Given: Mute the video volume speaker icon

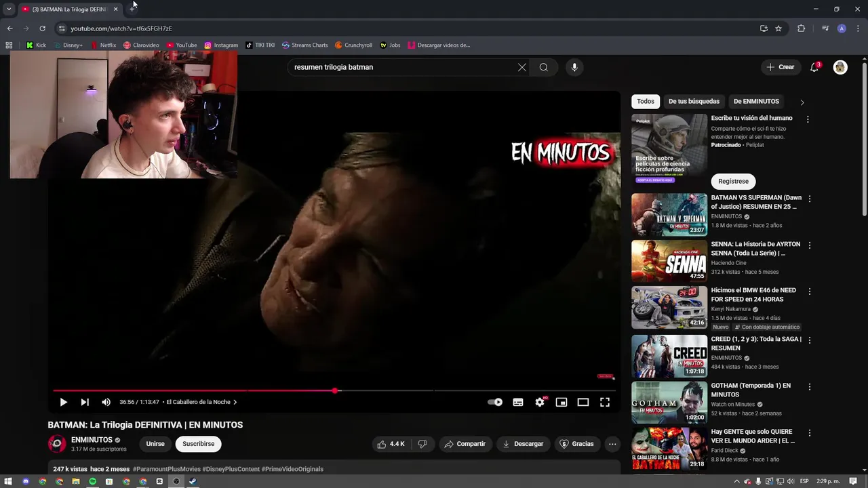Looking at the screenshot, I should tap(106, 402).
